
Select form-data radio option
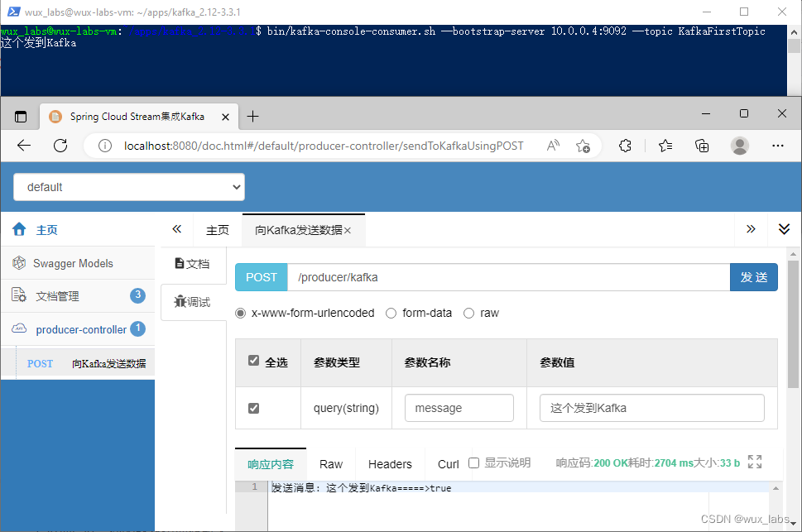pyautogui.click(x=391, y=313)
